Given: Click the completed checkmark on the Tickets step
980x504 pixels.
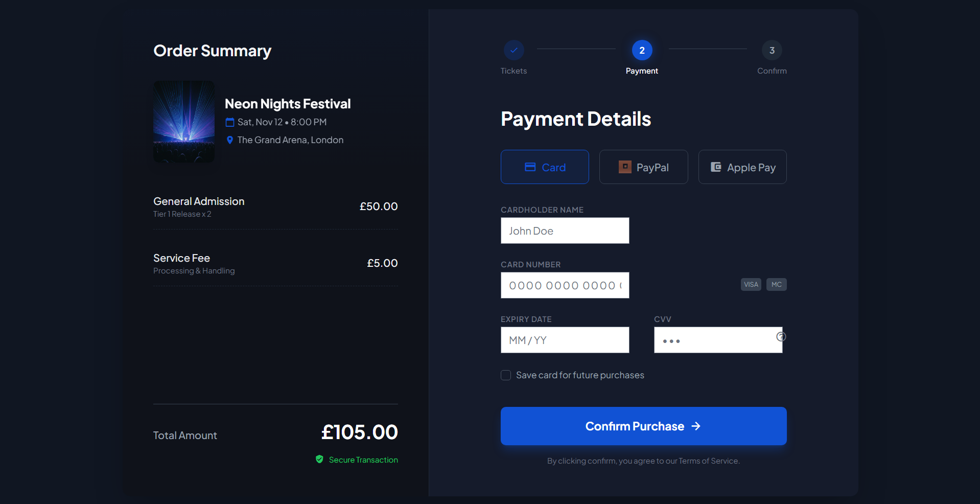Looking at the screenshot, I should point(514,50).
